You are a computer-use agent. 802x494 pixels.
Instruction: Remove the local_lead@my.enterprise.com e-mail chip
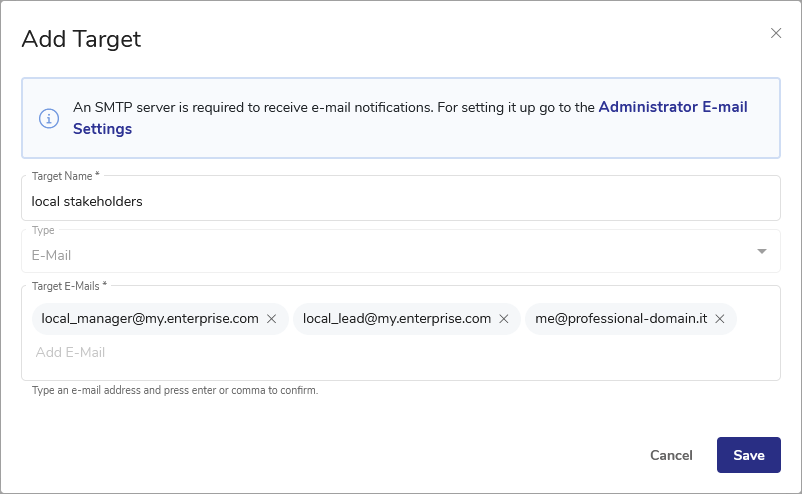point(504,319)
